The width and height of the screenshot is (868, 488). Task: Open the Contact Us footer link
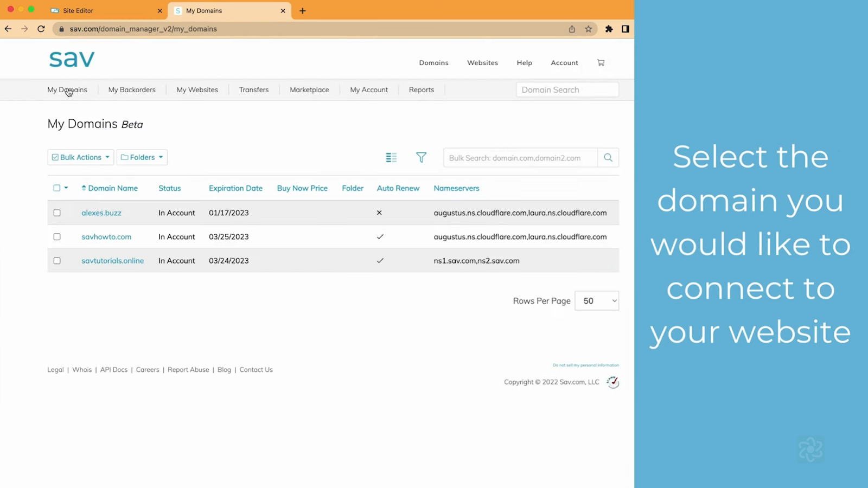point(256,370)
